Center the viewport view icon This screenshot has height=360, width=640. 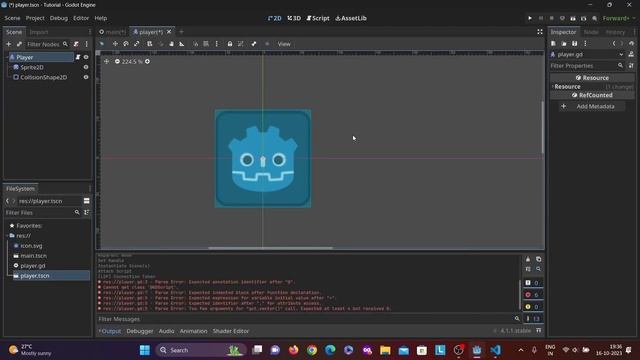click(107, 61)
